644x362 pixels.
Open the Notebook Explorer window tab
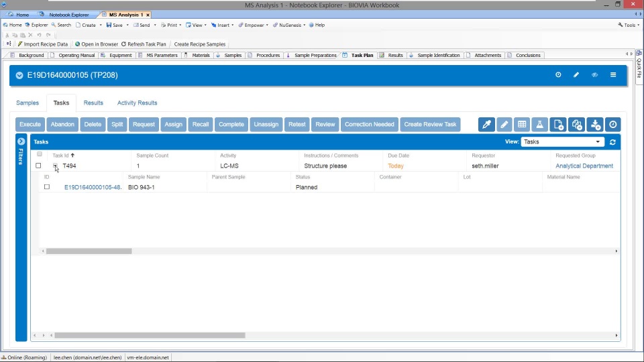click(65, 15)
